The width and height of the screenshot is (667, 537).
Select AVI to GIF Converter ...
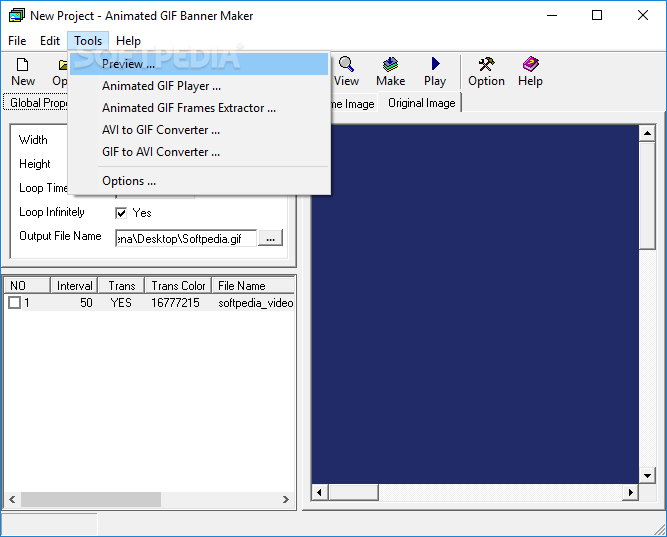(199, 130)
